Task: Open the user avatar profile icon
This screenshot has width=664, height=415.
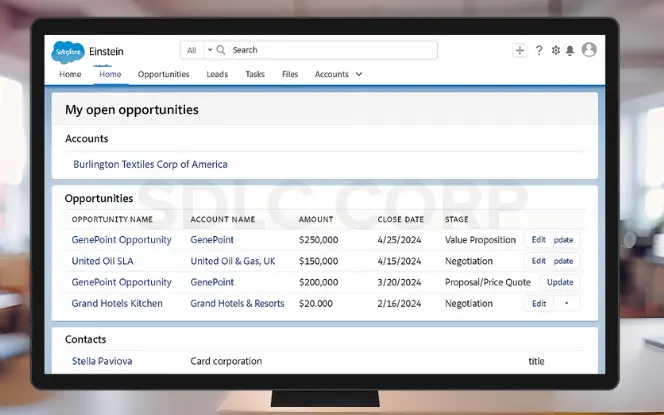Action: tap(589, 50)
